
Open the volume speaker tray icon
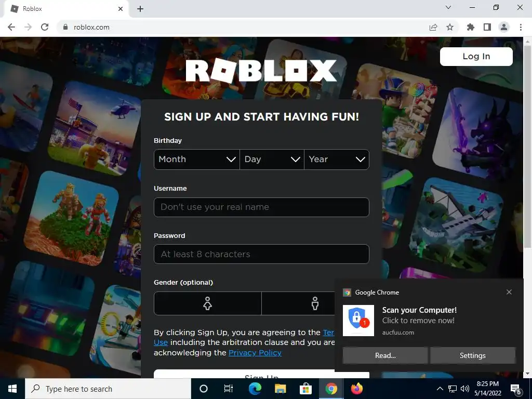pos(465,389)
